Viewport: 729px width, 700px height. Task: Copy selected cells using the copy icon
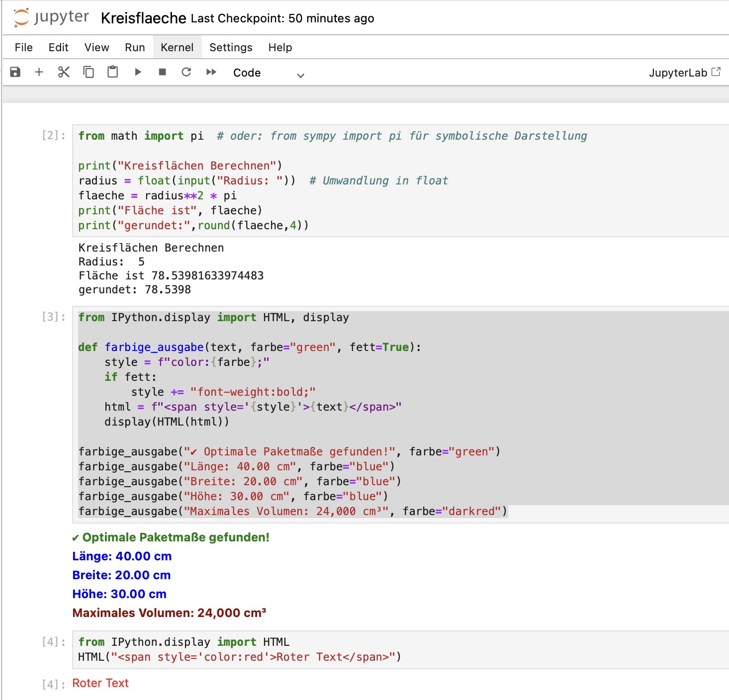[89, 72]
